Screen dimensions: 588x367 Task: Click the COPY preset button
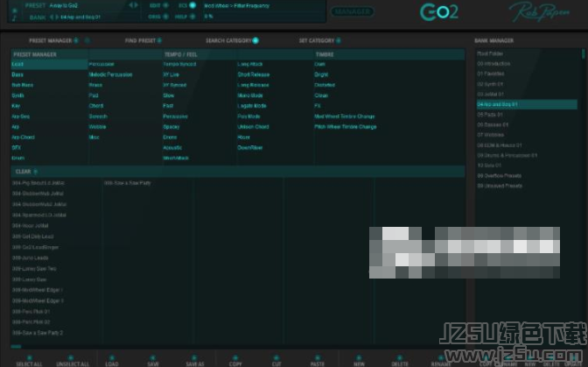tap(235, 361)
